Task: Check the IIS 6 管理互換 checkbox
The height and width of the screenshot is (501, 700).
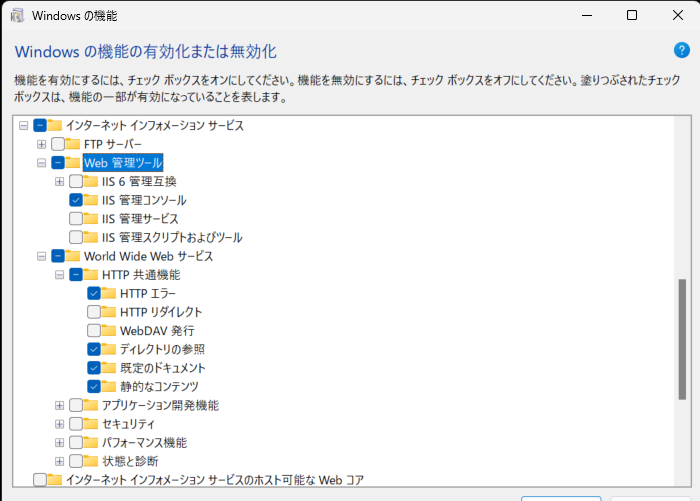Action: click(76, 181)
